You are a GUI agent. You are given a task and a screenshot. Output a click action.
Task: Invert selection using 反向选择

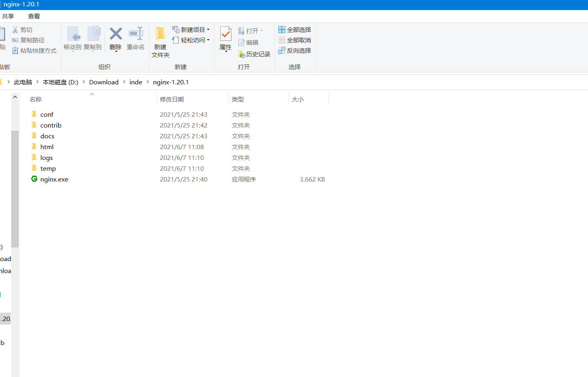295,50
